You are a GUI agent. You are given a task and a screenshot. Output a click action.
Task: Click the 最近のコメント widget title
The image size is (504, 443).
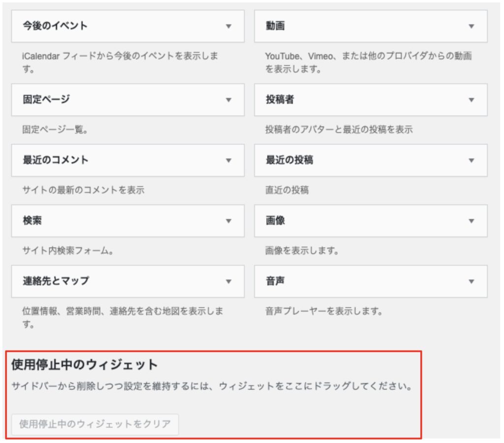pos(56,160)
